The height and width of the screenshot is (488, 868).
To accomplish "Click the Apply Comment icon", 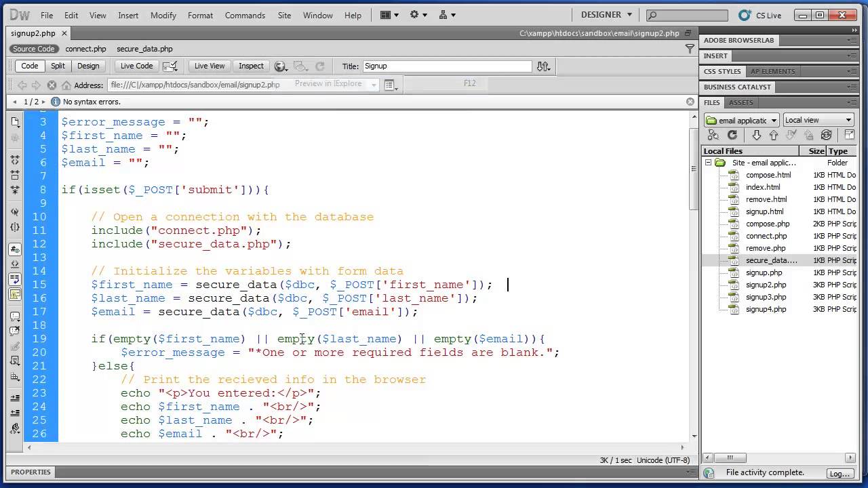I will tap(15, 317).
